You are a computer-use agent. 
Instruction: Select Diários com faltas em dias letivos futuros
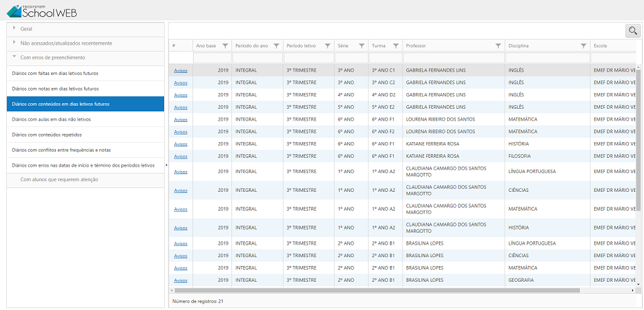[55, 74]
